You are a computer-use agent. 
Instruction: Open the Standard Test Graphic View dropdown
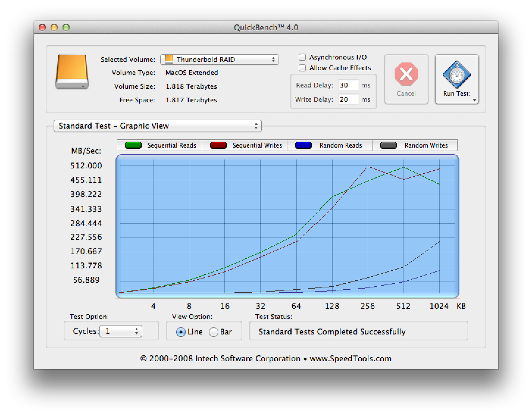pos(157,126)
